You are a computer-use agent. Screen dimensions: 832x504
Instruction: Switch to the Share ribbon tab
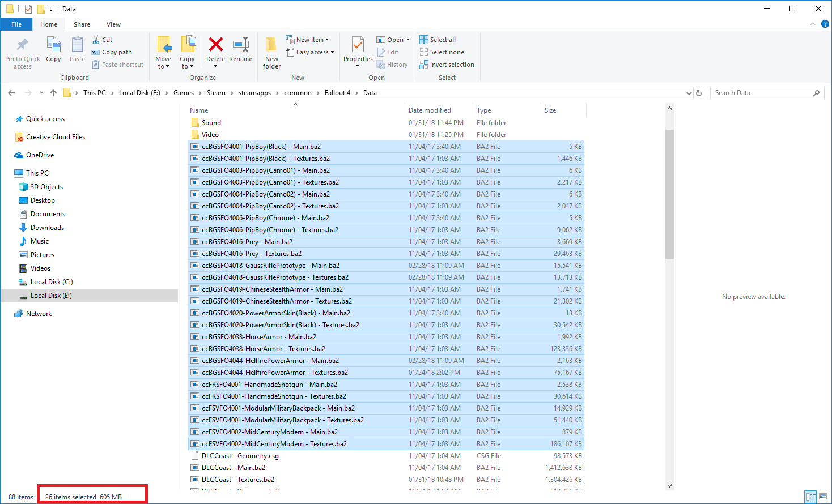[x=82, y=24]
